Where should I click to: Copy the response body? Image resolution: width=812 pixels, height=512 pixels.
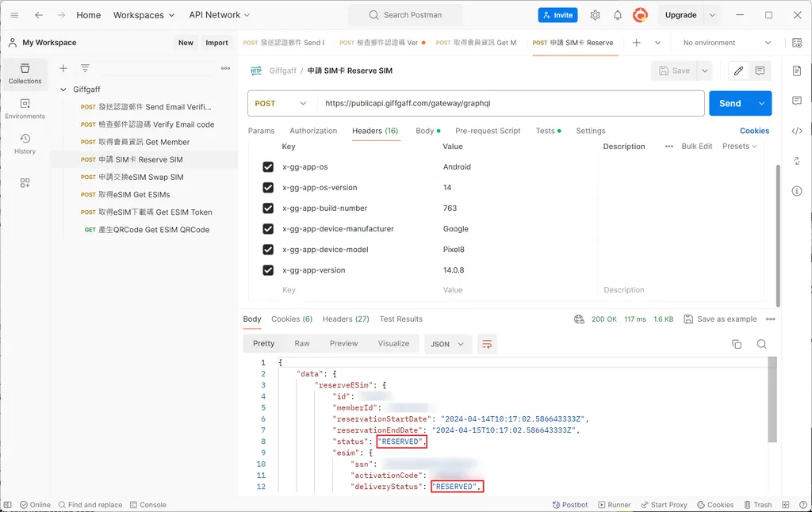pyautogui.click(x=737, y=344)
